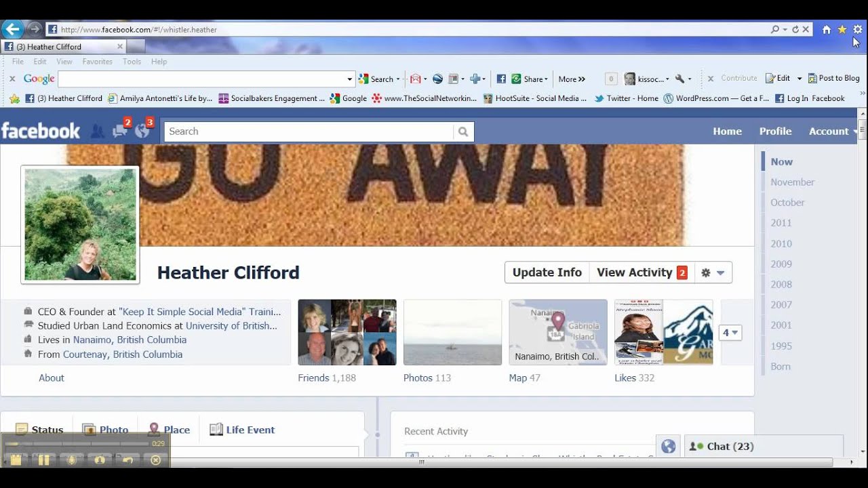The width and height of the screenshot is (868, 488).
Task: Open the Account dropdown menu
Action: (833, 131)
